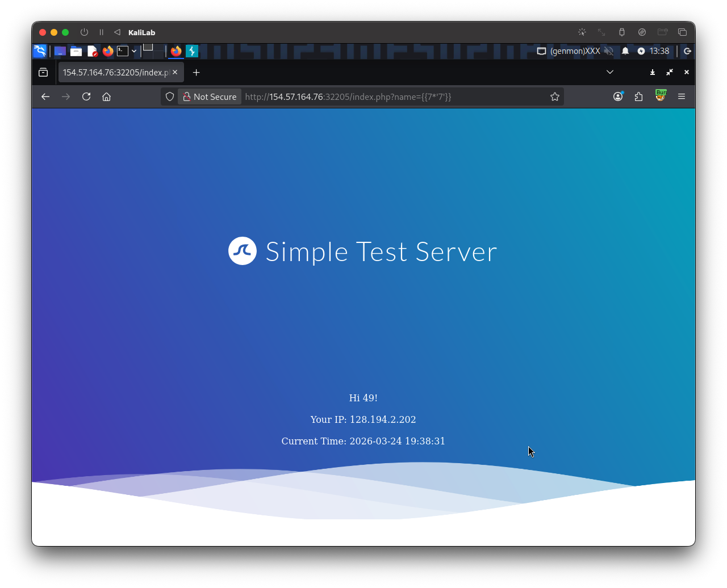
Task: Unmute the audio icon in the system tray
Action: [x=609, y=51]
